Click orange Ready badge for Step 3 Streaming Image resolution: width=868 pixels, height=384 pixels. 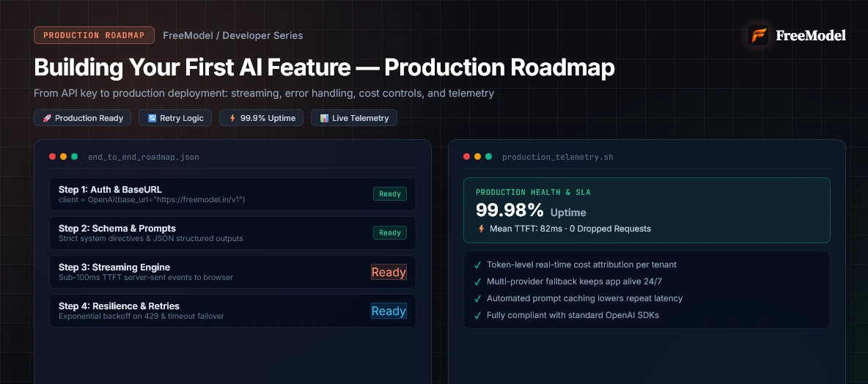click(389, 272)
